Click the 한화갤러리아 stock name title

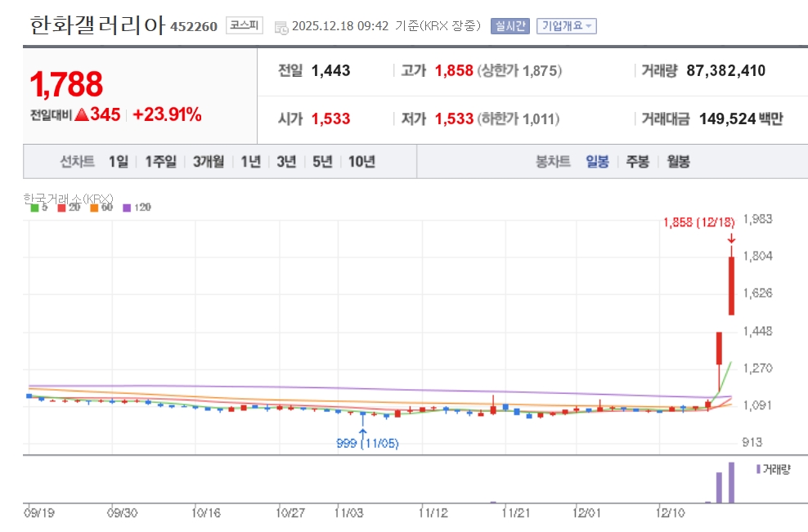[x=97, y=25]
